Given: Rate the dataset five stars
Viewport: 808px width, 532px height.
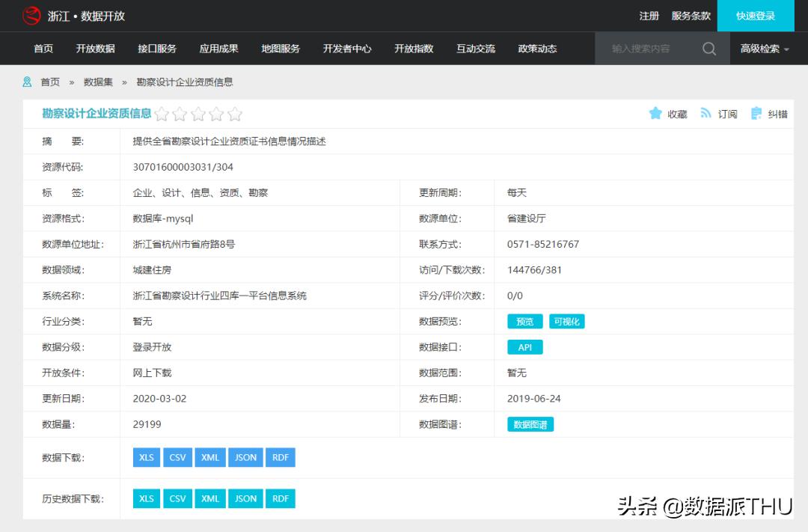Looking at the screenshot, I should click(235, 114).
